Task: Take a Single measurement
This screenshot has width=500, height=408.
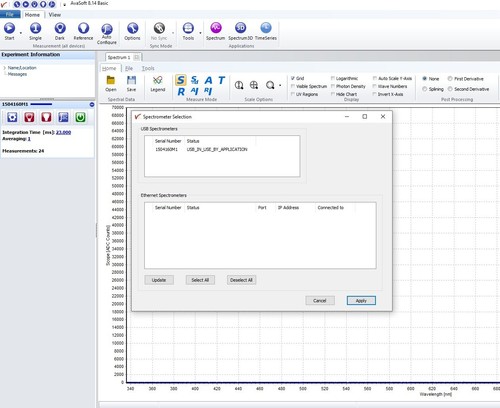Action: [35, 31]
